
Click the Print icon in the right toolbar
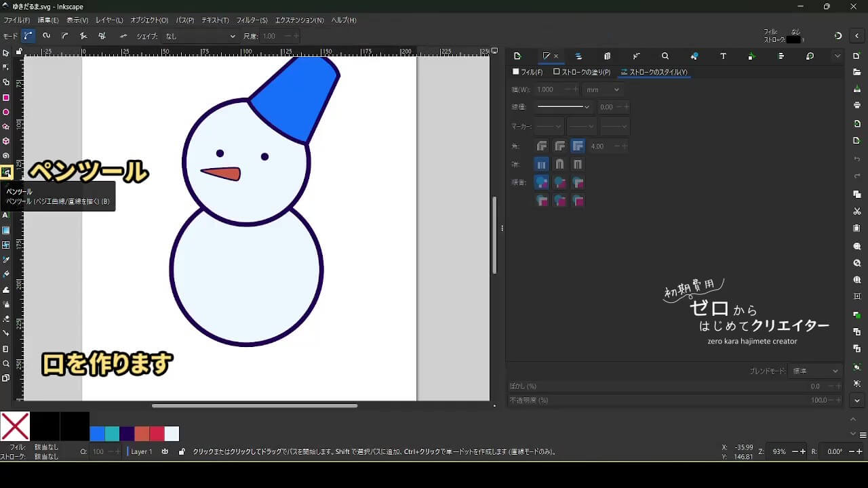[x=857, y=105]
